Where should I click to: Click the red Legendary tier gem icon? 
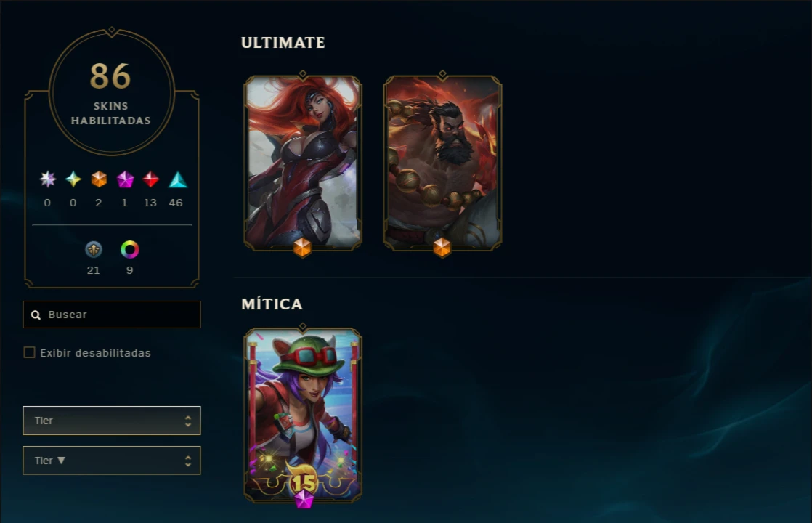point(150,179)
